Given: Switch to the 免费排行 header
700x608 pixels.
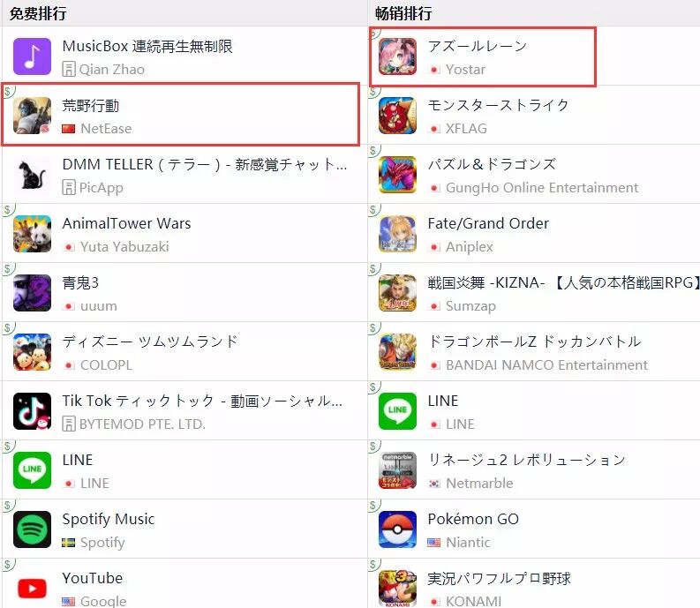Looking at the screenshot, I should (x=38, y=13).
